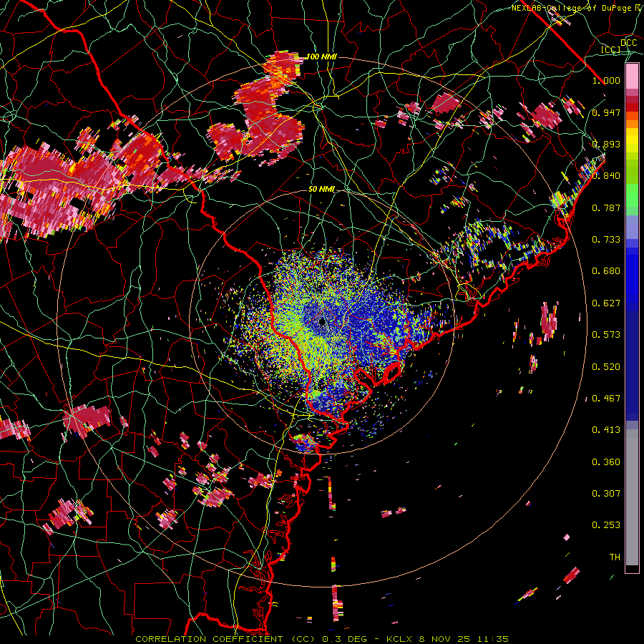Click the black radar site dot at center
Image resolution: width=644 pixels, height=644 pixels.
[x=322, y=321]
